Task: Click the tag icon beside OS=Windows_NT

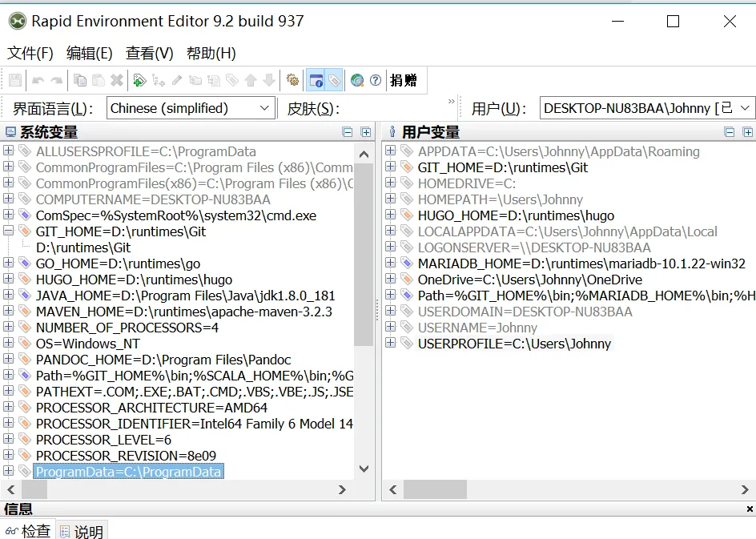Action: (x=25, y=344)
